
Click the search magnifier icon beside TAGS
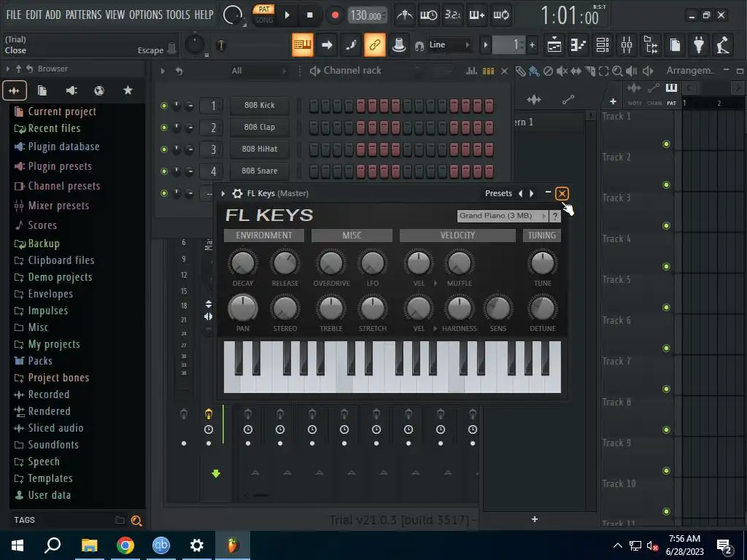[x=136, y=521]
